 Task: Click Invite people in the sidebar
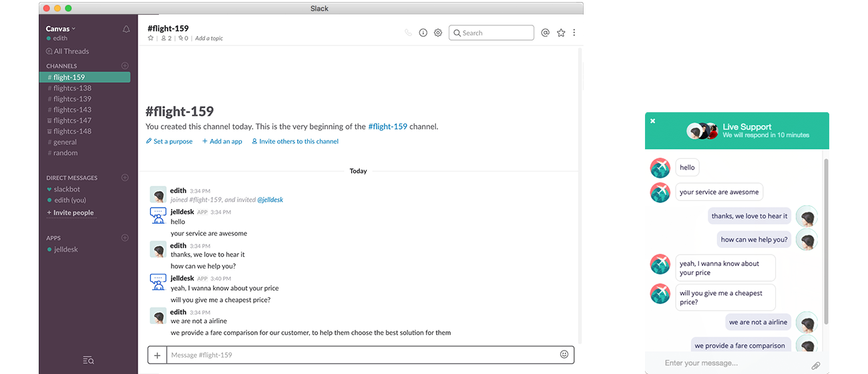pos(70,212)
